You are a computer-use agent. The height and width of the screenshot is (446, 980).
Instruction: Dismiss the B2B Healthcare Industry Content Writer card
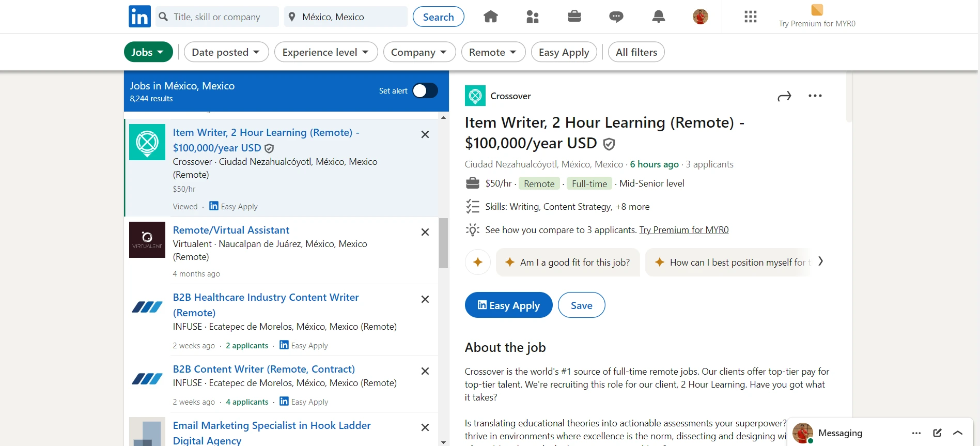(x=425, y=299)
